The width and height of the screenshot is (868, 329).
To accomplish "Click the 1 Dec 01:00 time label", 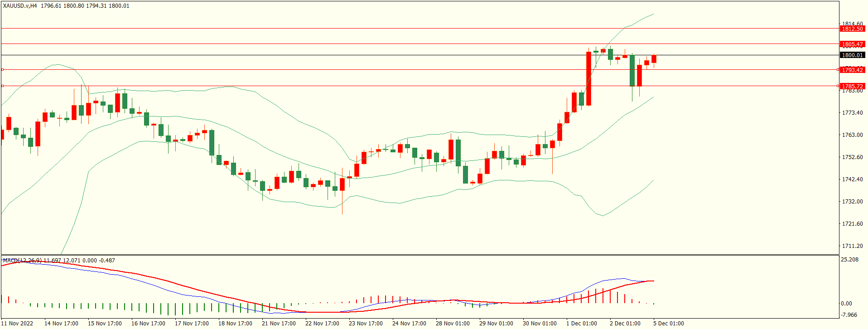I will [x=582, y=324].
